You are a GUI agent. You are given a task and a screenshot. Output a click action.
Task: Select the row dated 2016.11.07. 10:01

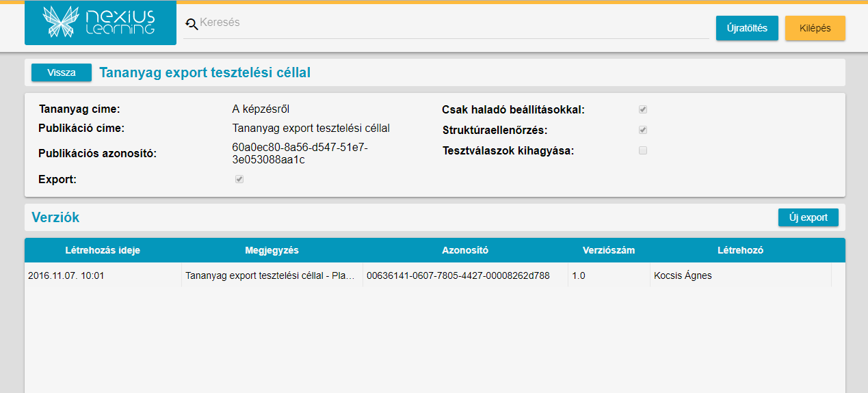point(66,276)
